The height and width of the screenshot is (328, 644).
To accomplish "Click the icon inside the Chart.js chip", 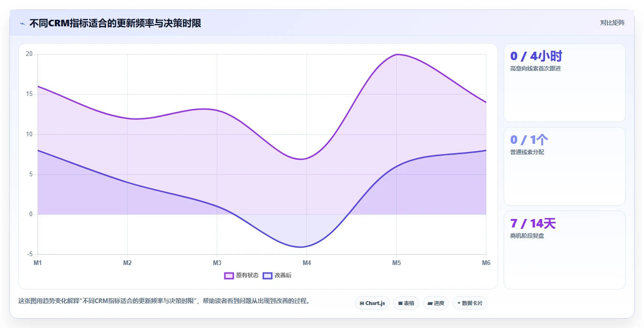I will [x=362, y=304].
